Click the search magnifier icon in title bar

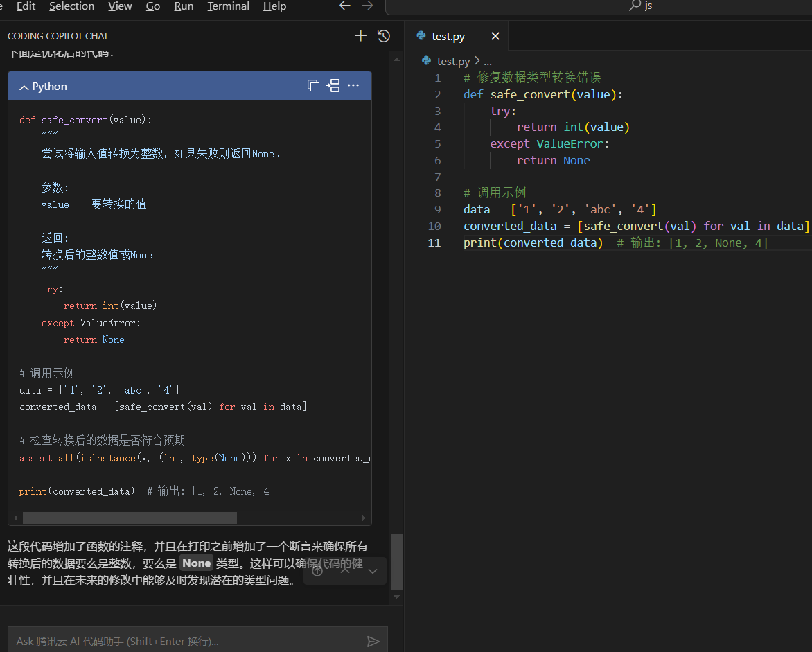point(635,6)
